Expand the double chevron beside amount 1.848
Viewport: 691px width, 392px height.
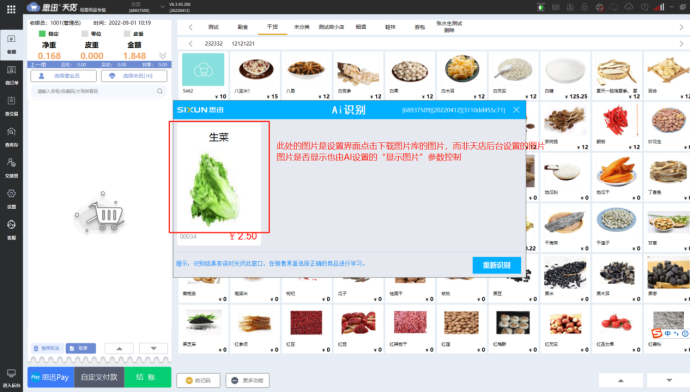coord(163,55)
